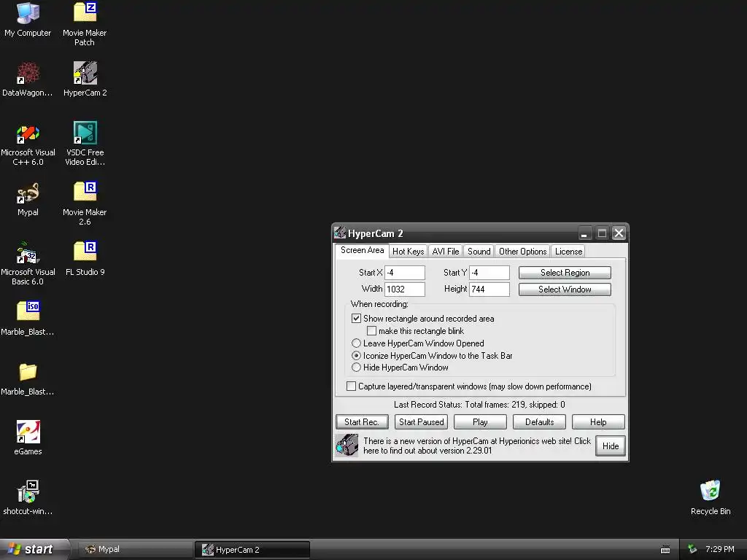Select Iconize HyperCam Window to Task Bar

tap(356, 355)
